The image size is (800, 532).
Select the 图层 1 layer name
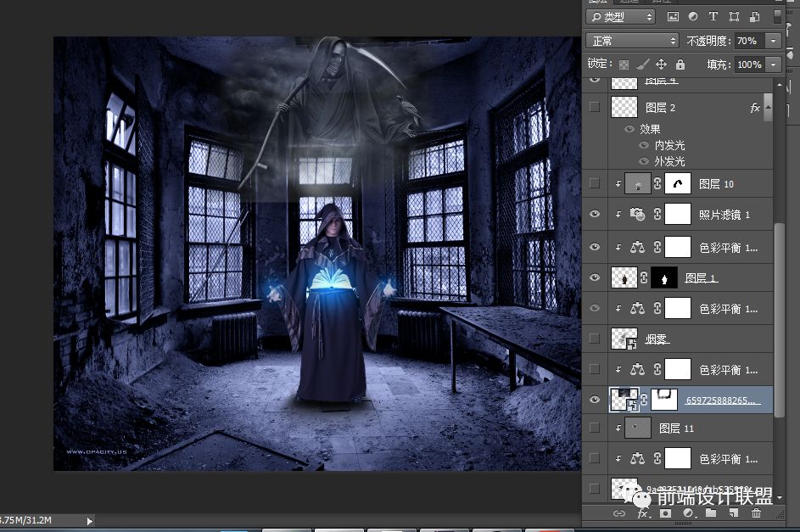coord(701,278)
